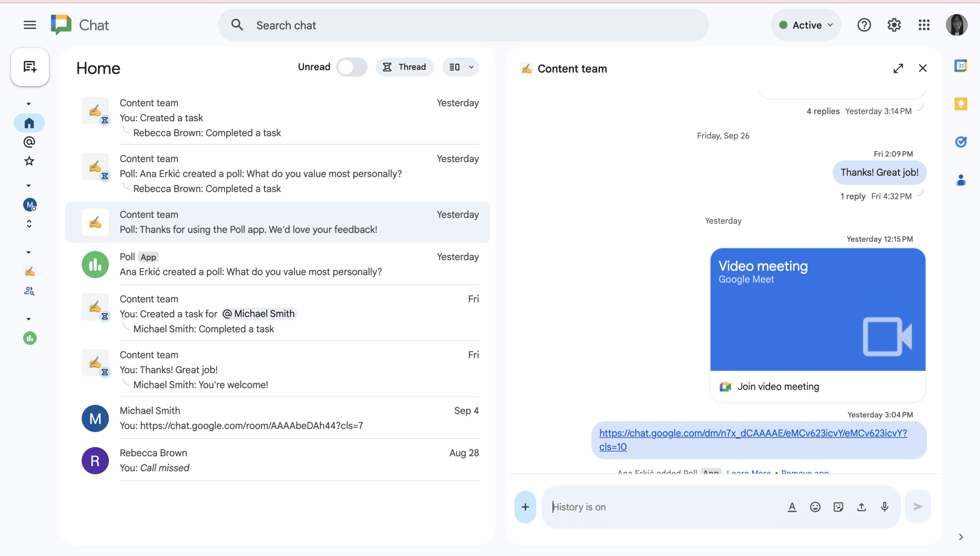The image size is (980, 556).
Task: Toggle the Unread filter switch
Action: pos(352,67)
